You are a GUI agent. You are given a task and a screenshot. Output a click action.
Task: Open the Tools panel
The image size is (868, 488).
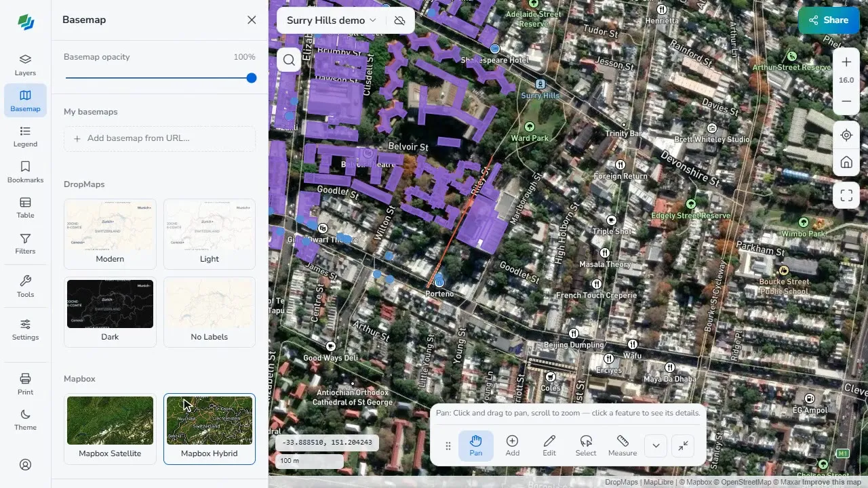(25, 286)
